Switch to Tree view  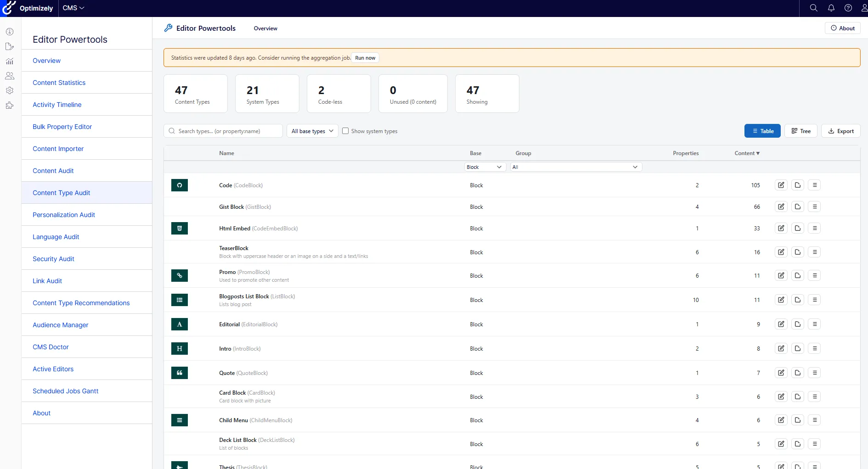(801, 131)
